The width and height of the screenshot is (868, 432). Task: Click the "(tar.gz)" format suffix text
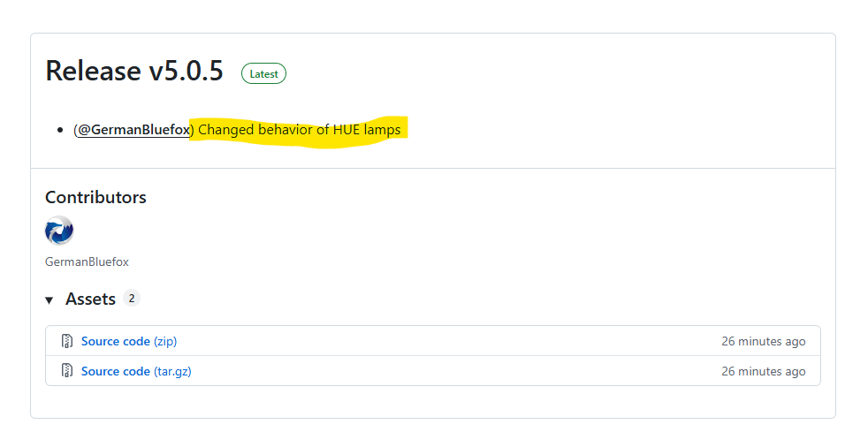172,371
